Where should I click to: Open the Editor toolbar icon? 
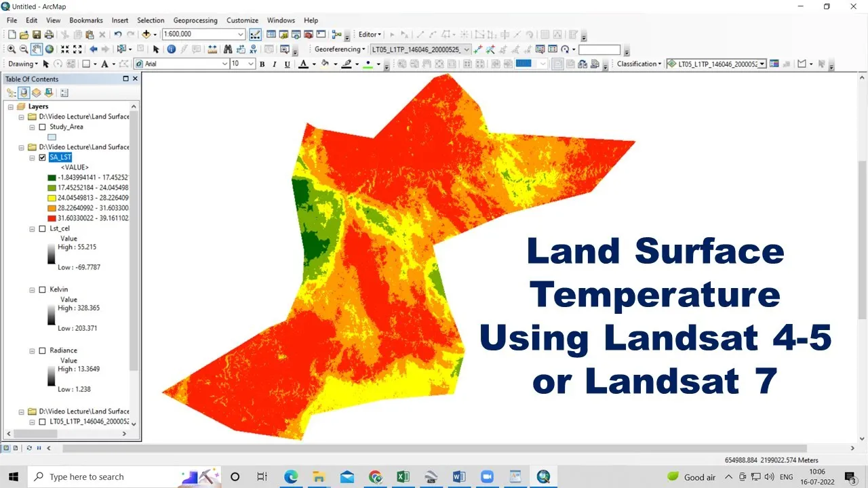pyautogui.click(x=255, y=35)
